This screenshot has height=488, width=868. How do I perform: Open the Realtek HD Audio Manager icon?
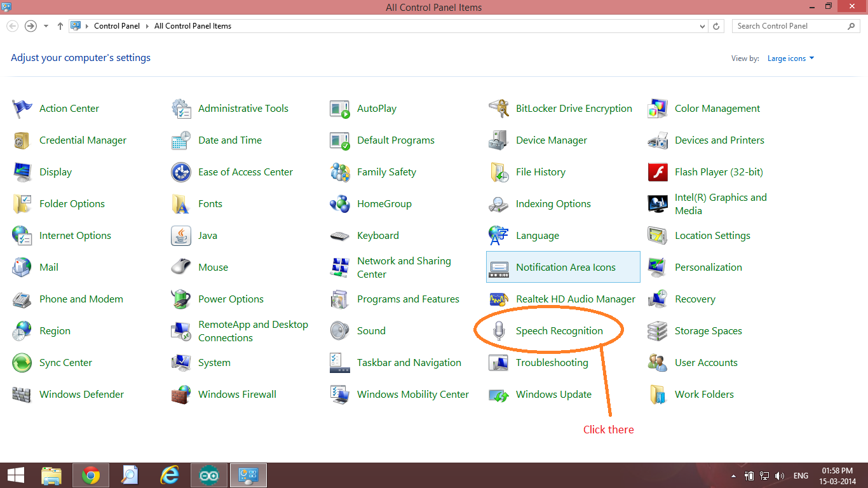(x=499, y=299)
